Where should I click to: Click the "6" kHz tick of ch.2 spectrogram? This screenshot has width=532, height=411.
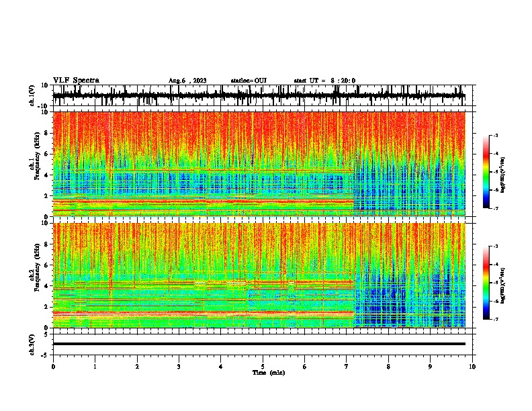47,265
